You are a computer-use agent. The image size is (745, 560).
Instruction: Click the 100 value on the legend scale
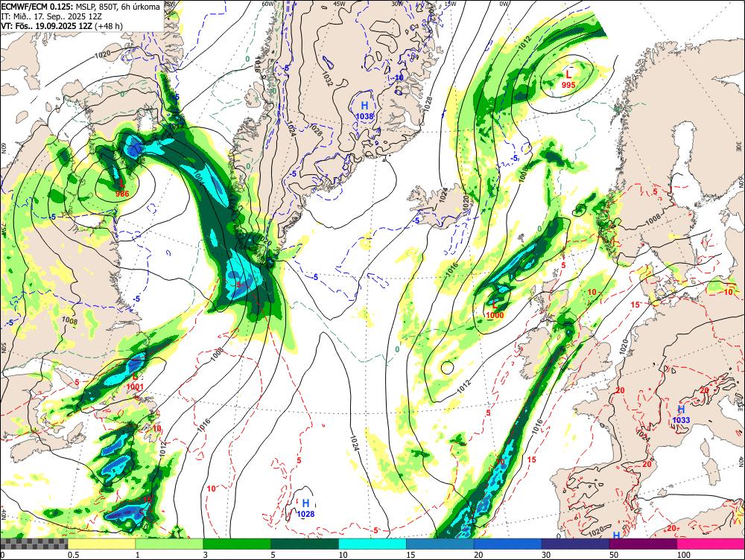click(684, 555)
